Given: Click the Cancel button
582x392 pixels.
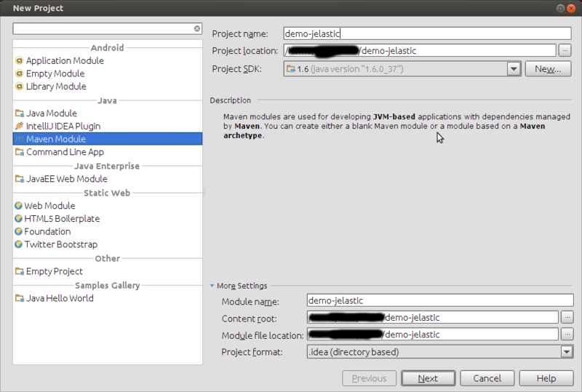Looking at the screenshot, I should click(x=487, y=378).
